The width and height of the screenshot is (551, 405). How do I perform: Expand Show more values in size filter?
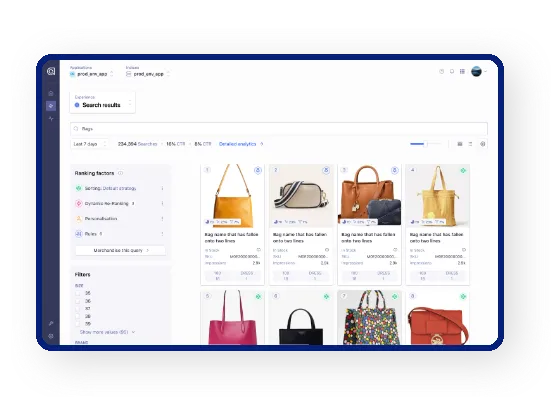click(x=107, y=332)
